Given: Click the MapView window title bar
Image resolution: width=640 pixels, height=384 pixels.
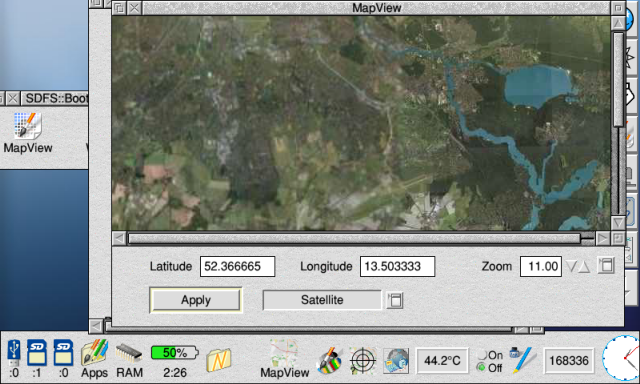Looking at the screenshot, I should [376, 8].
